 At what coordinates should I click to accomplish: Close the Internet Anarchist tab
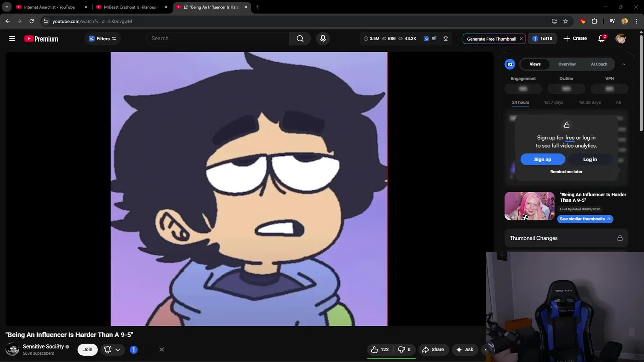(86, 7)
